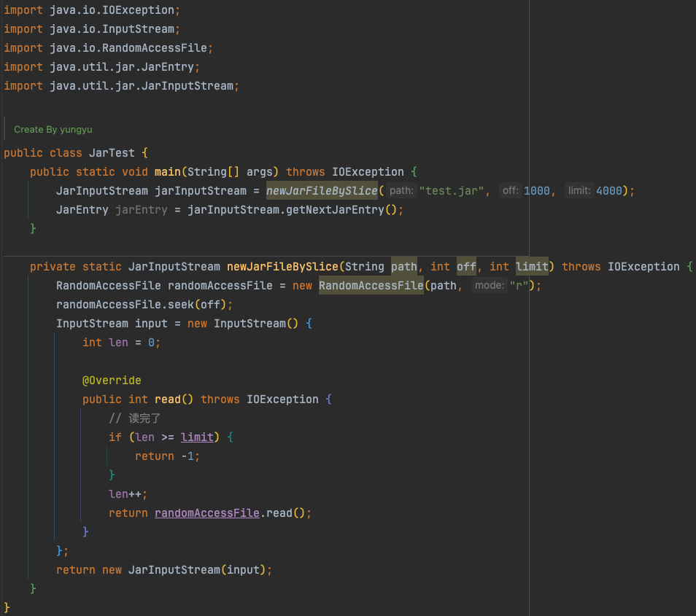Image resolution: width=696 pixels, height=616 pixels.
Task: Click the highlighted 'off' parameter in the declaration
Action: pyautogui.click(x=466, y=267)
